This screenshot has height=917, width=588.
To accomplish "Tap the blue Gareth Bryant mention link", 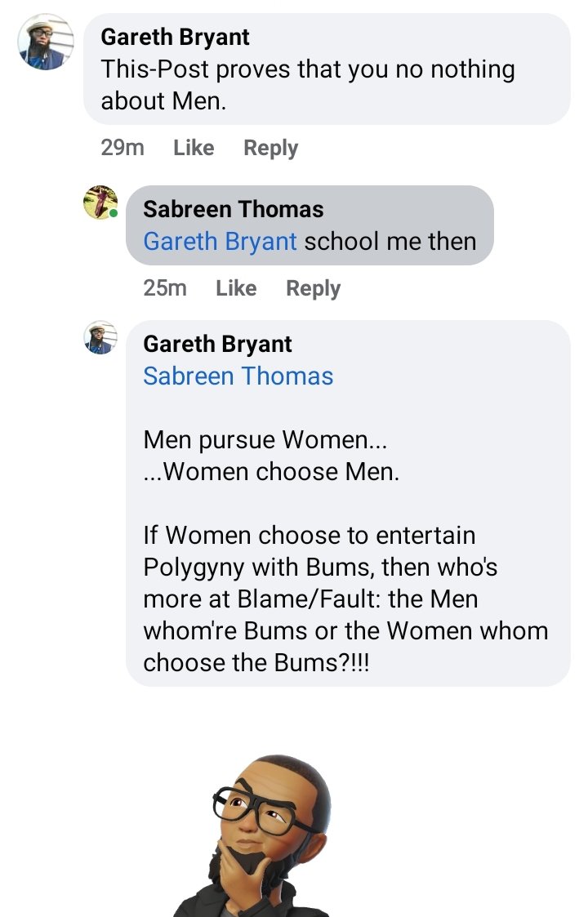I will click(x=220, y=242).
